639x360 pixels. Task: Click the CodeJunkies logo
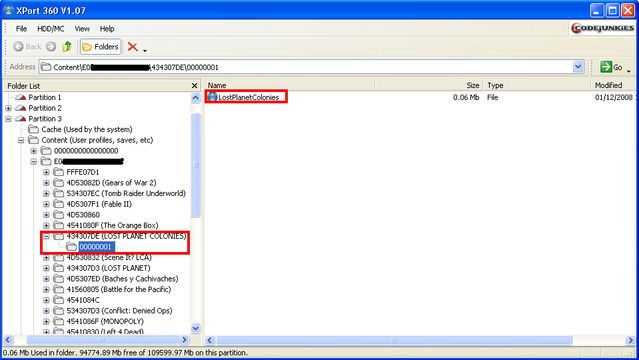603,28
